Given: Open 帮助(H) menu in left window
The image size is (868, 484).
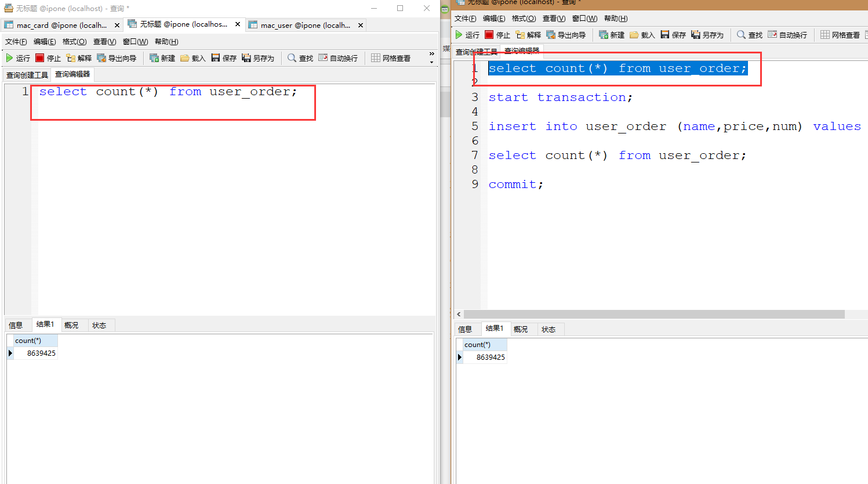Looking at the screenshot, I should point(166,42).
